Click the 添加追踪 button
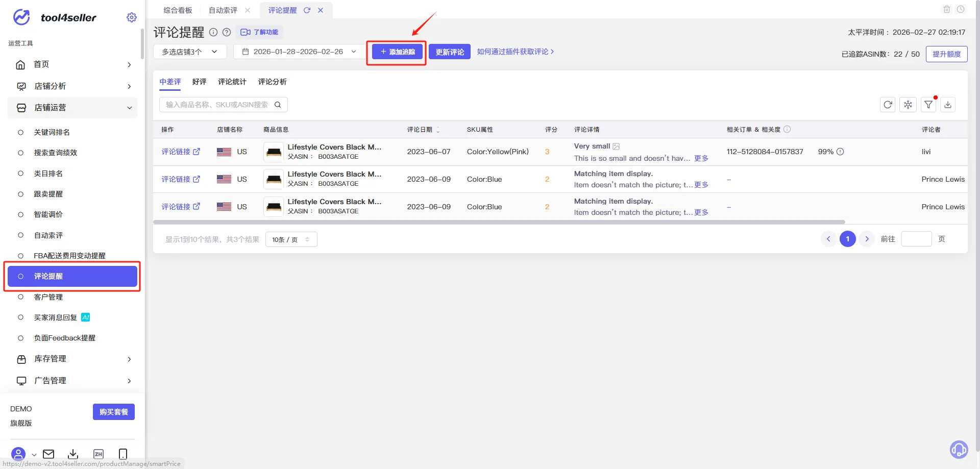Viewport: 980px width, 469px height. pyautogui.click(x=397, y=52)
